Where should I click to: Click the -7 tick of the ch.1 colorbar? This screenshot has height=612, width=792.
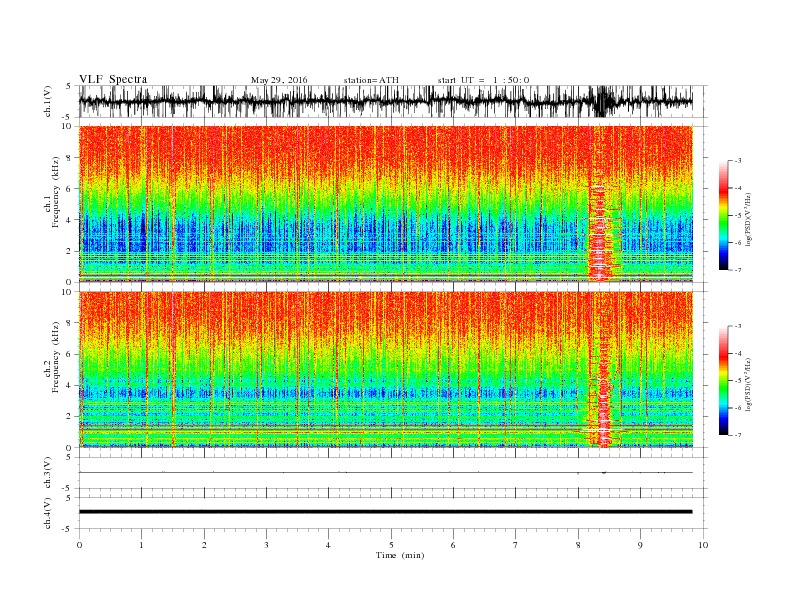pos(737,270)
